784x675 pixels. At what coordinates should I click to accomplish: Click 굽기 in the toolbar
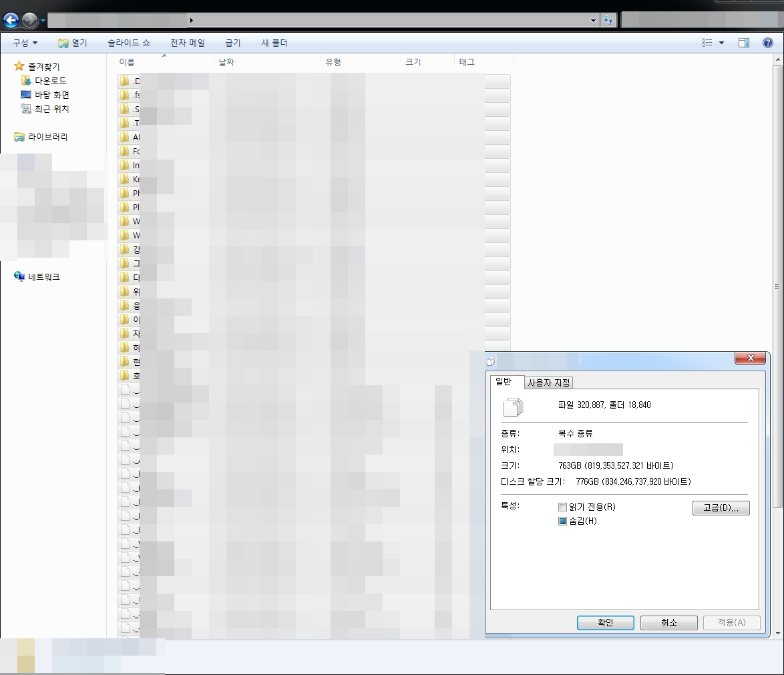pyautogui.click(x=232, y=43)
